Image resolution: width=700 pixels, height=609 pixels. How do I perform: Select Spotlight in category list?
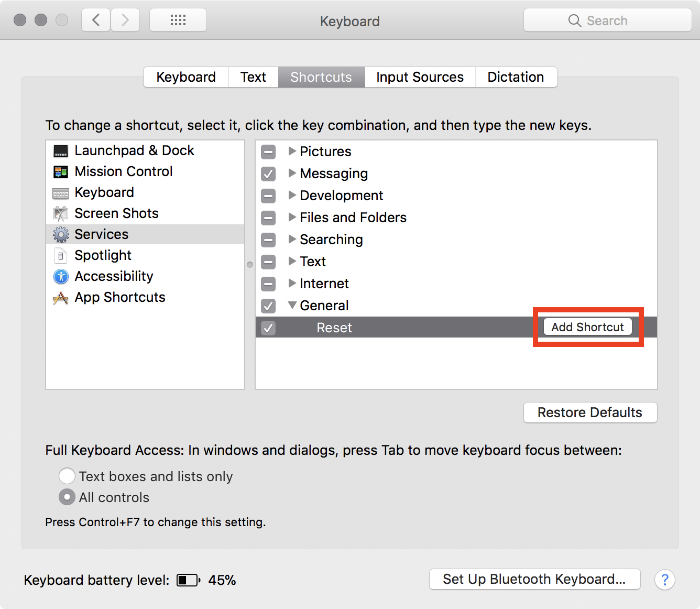click(x=145, y=256)
